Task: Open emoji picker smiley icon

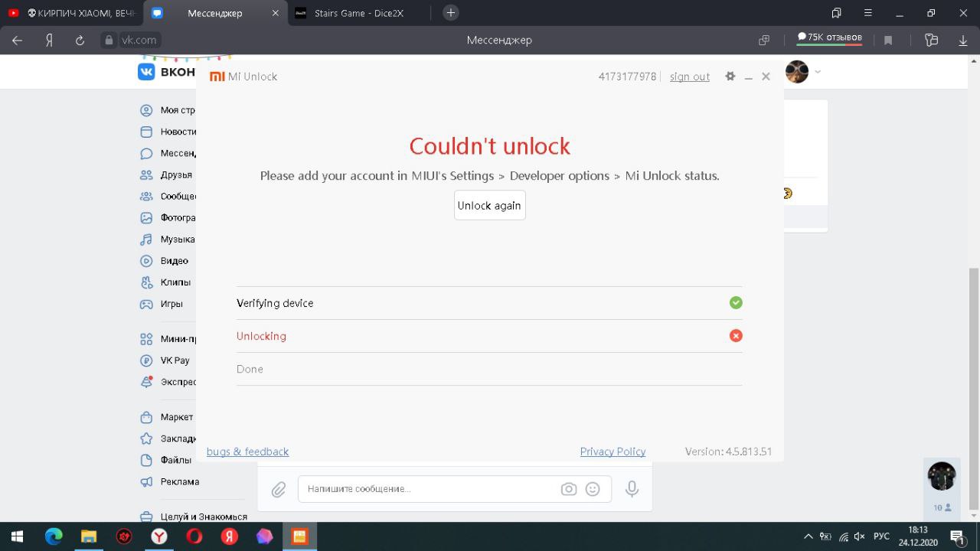Action: (593, 489)
